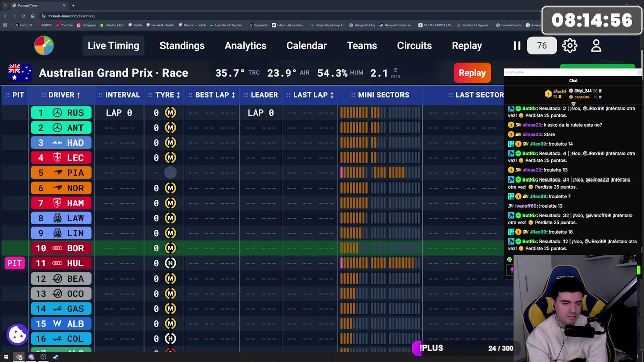
Task: Switch to the Live Timing tab
Action: tap(113, 46)
